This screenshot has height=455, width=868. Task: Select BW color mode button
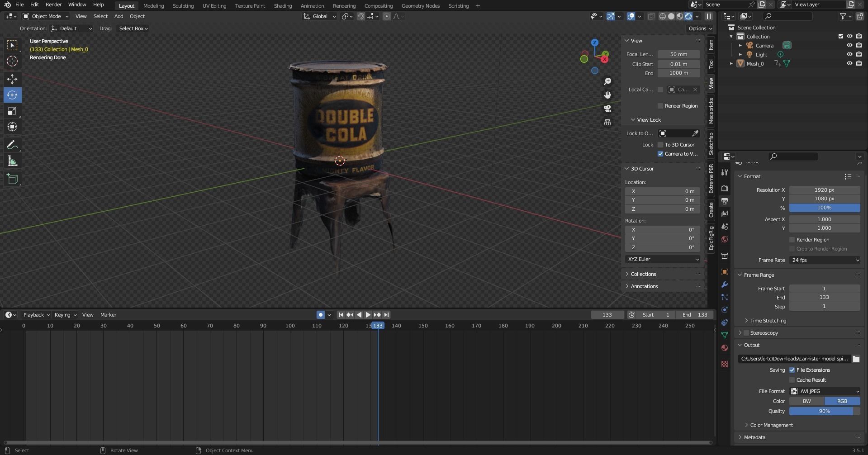click(806, 401)
